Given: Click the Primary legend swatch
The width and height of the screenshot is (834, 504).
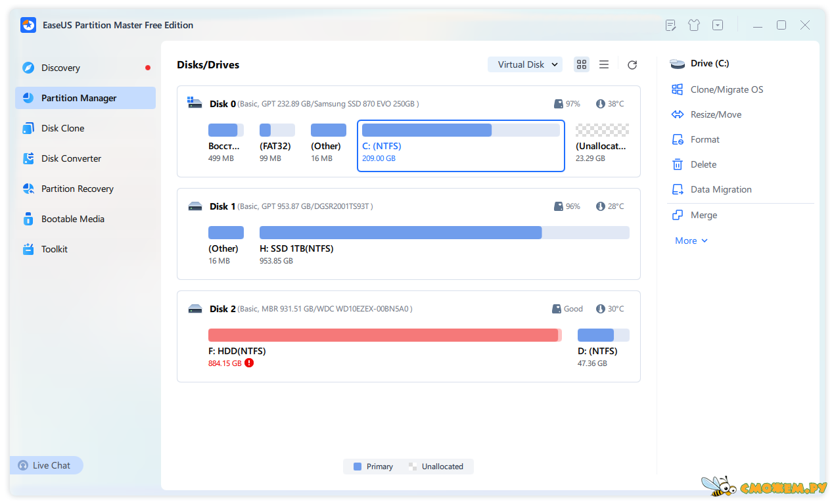Looking at the screenshot, I should click(x=358, y=467).
